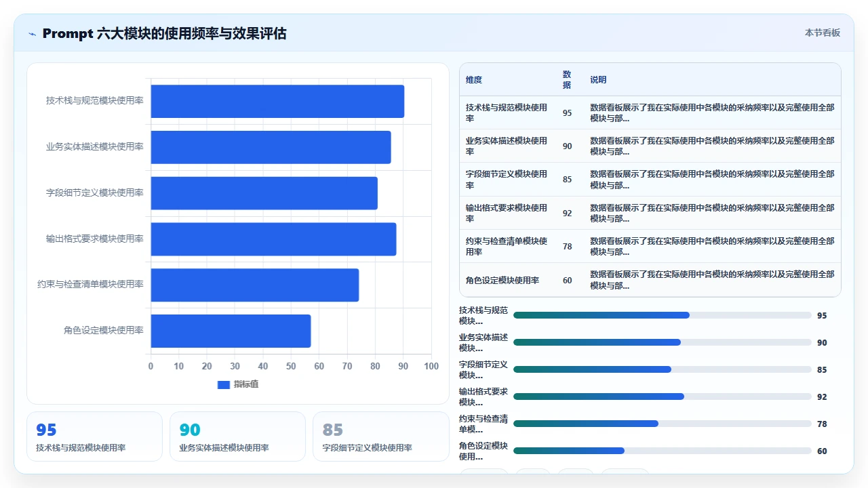Click the x-axis label 100 on the chart

point(431,367)
